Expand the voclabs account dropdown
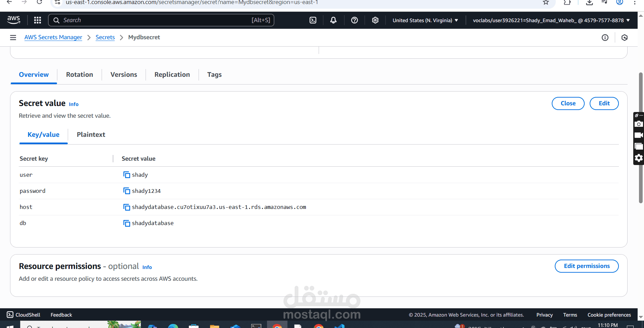Viewport: 644px width, 328px height. (x=551, y=20)
